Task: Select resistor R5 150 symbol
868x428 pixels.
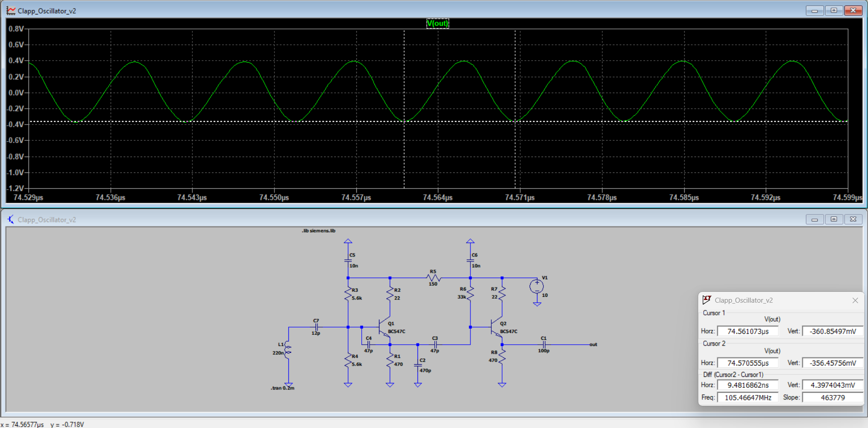Action: pos(433,278)
